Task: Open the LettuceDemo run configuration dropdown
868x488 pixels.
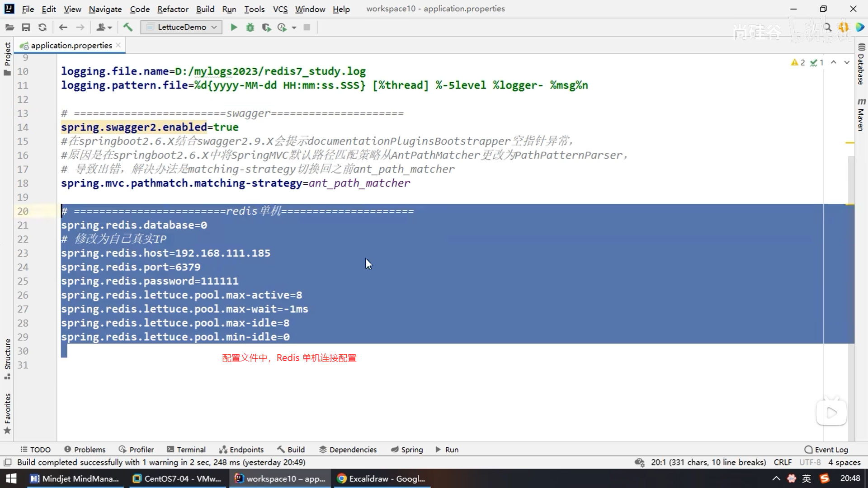Action: (x=181, y=27)
